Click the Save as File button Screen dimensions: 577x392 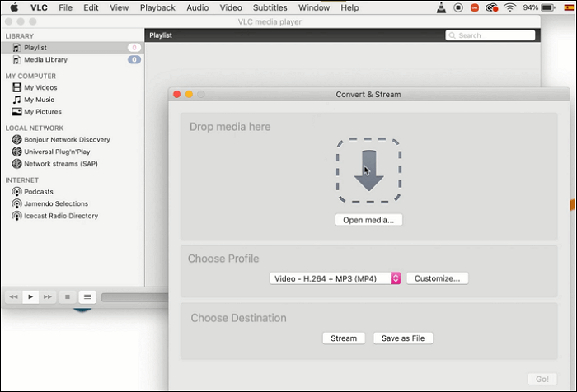click(x=402, y=338)
